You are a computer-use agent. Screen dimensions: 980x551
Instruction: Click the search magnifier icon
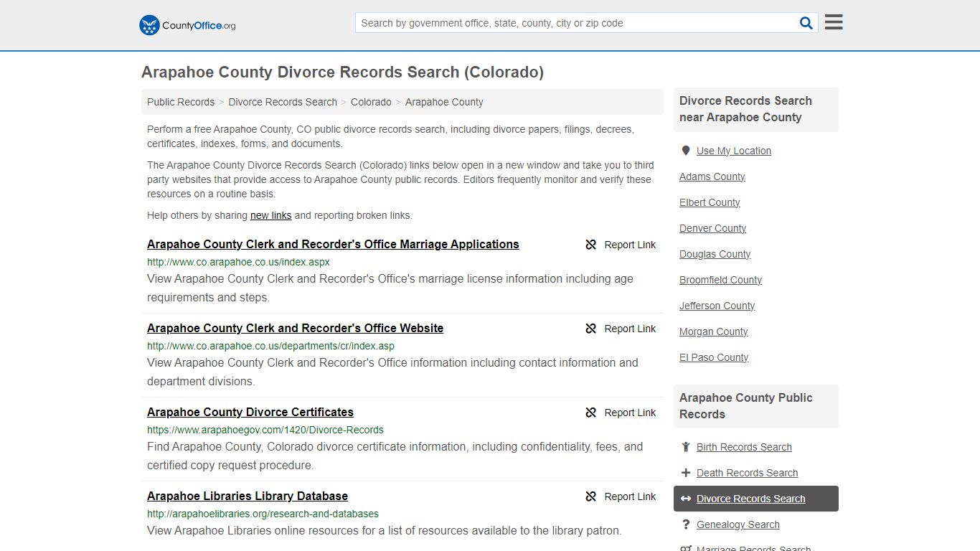click(806, 23)
